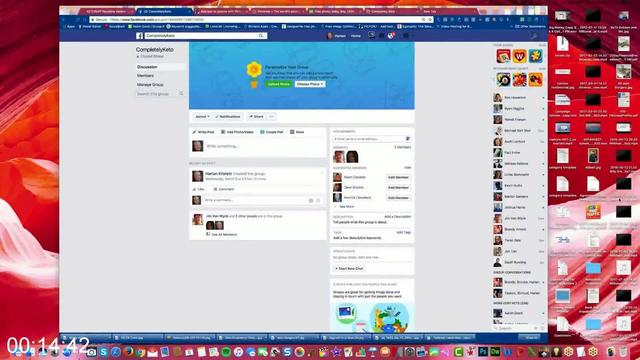This screenshot has height=360, width=640.
Task: Click the red Words game icon in the chat sidebar
Action: click(503, 56)
